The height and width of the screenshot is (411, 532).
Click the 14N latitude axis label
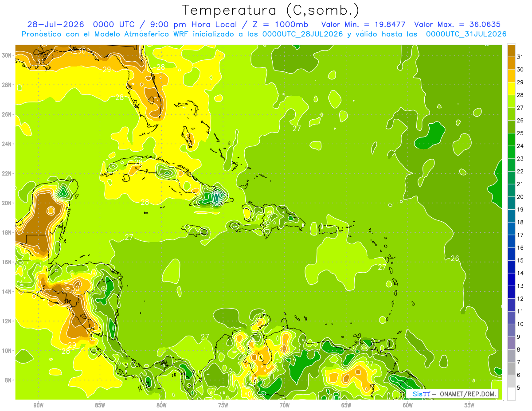(8, 291)
